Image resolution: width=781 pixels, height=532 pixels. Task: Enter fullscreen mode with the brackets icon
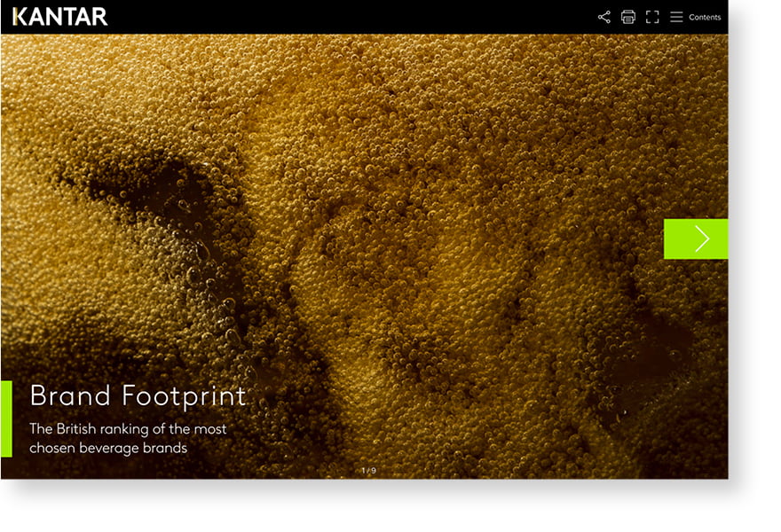[x=652, y=17]
